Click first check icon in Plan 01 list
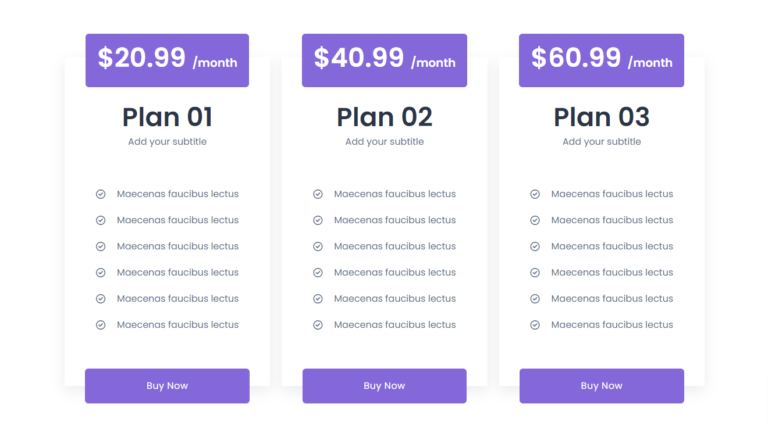 (101, 194)
